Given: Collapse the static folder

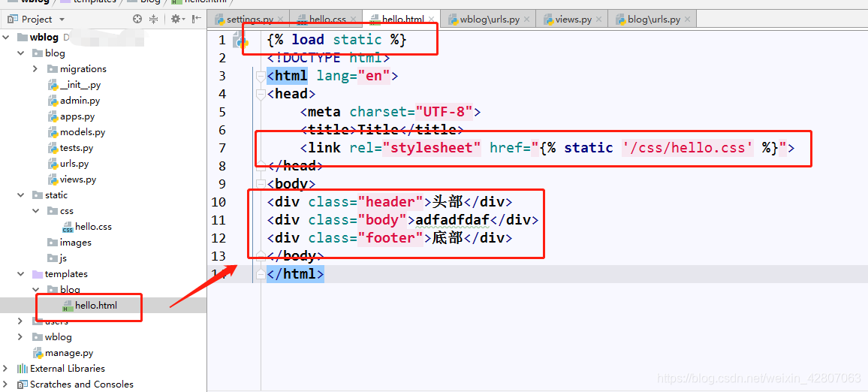Looking at the screenshot, I should point(21,195).
